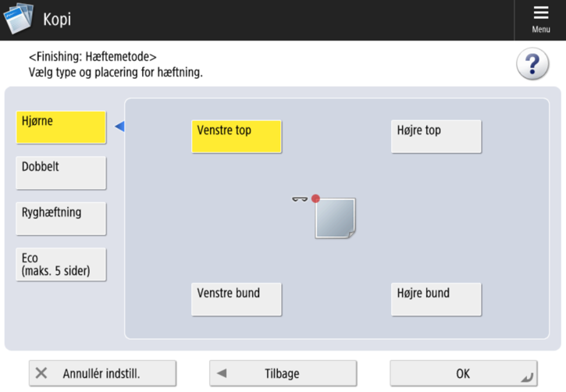Image resolution: width=566 pixels, height=392 pixels.
Task: Go back with the Tilbage button
Action: [x=283, y=373]
